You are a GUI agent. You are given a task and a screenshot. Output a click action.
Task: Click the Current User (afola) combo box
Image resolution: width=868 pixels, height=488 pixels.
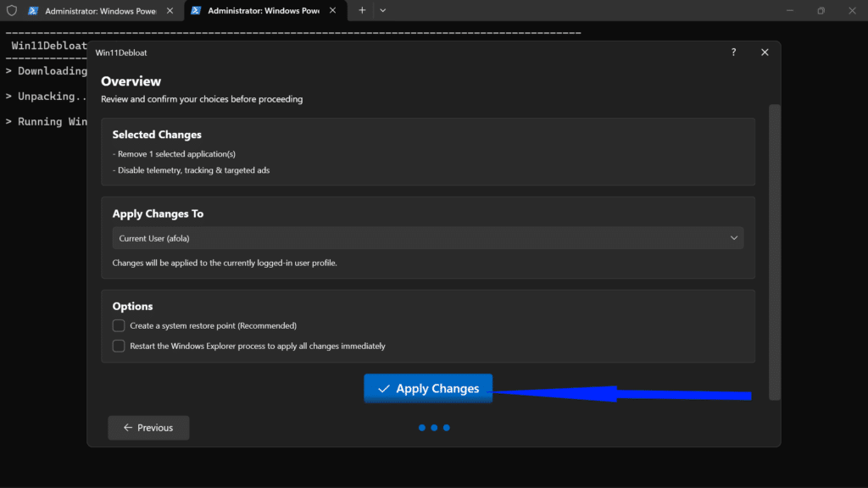[428, 238]
